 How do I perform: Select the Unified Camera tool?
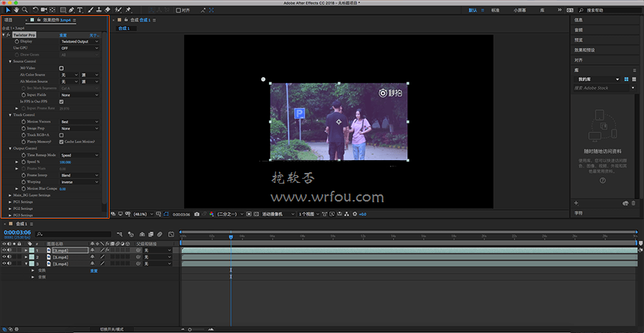44,10
